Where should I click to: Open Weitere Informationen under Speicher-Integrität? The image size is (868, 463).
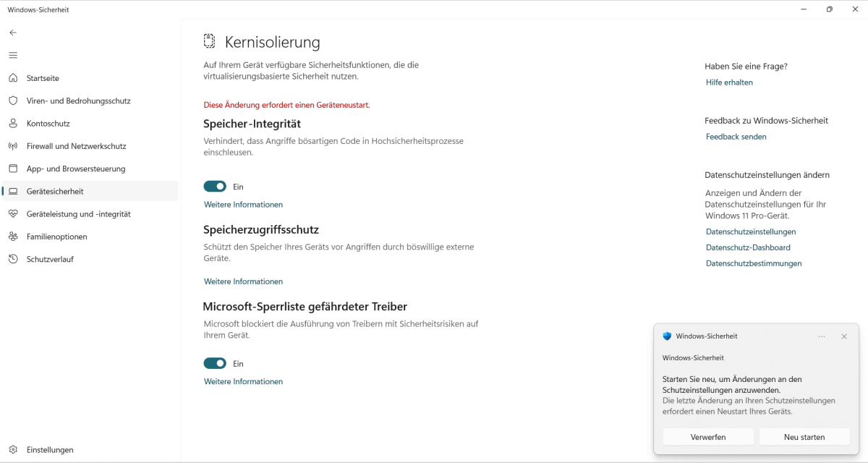tap(243, 205)
